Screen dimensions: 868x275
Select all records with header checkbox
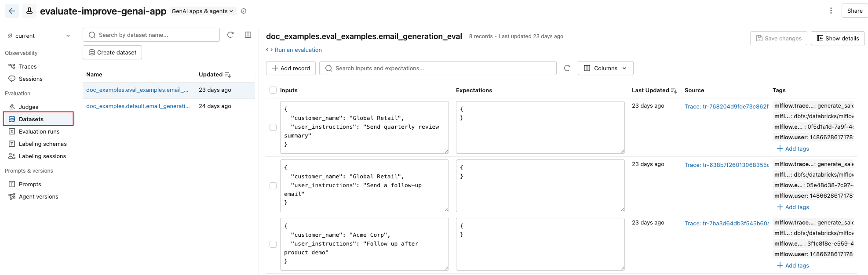point(273,90)
